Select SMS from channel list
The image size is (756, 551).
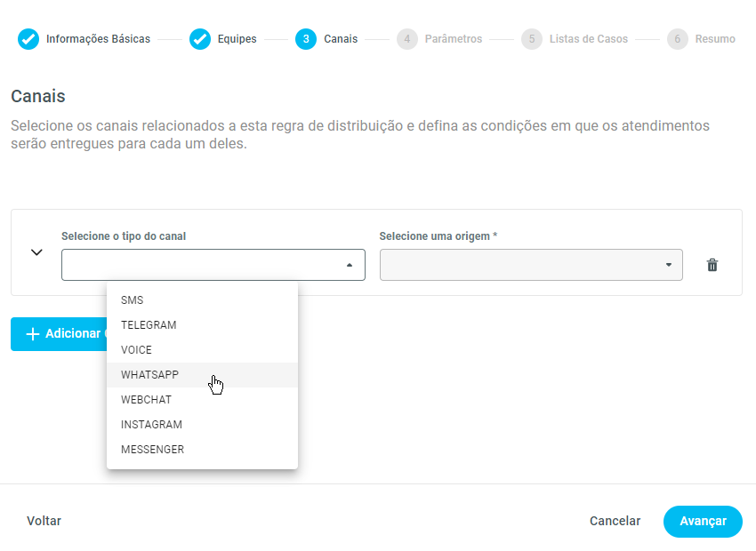(x=132, y=300)
